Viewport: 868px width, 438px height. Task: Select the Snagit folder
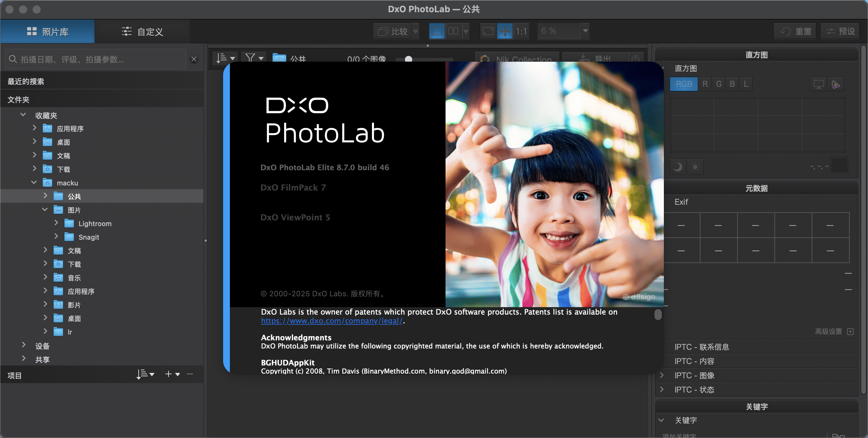[x=89, y=237]
